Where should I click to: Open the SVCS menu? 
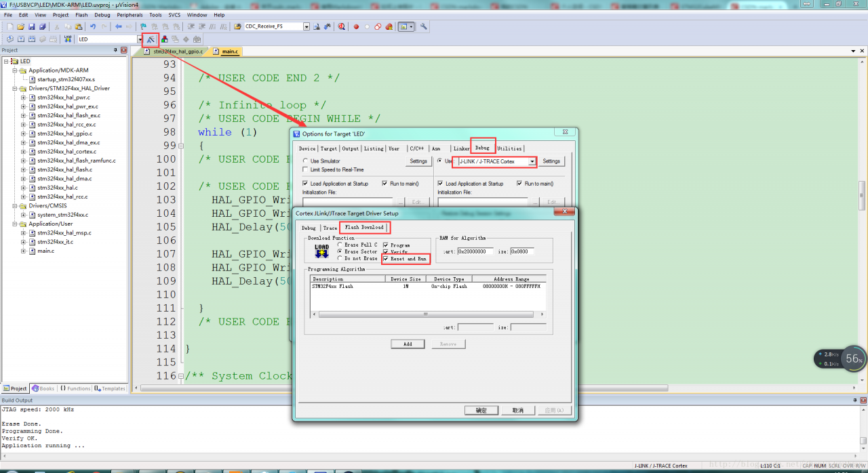point(174,14)
